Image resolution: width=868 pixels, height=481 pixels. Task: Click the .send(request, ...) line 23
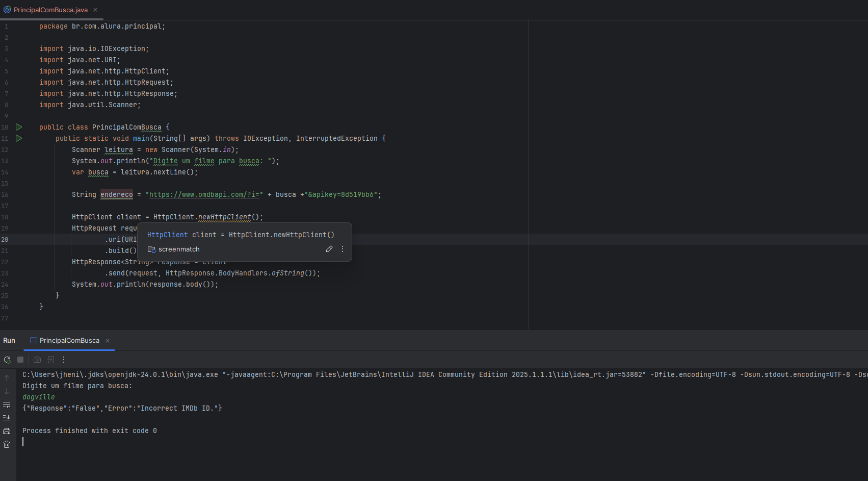coord(213,273)
